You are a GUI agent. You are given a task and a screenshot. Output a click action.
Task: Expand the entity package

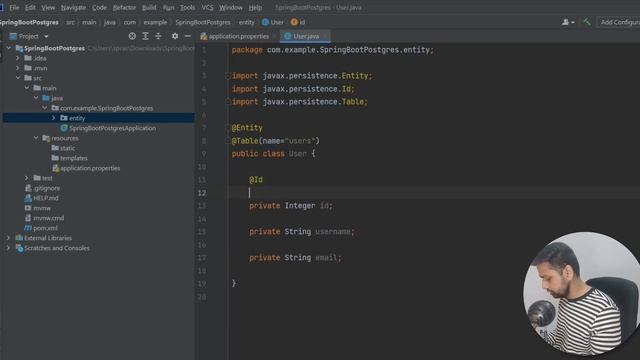coord(53,118)
